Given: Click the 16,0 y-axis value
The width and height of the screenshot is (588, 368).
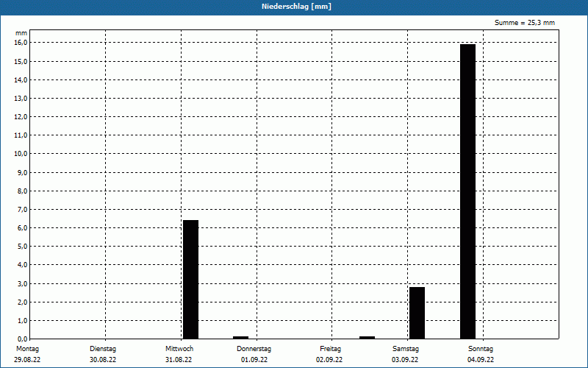Looking at the screenshot, I should click(21, 43).
